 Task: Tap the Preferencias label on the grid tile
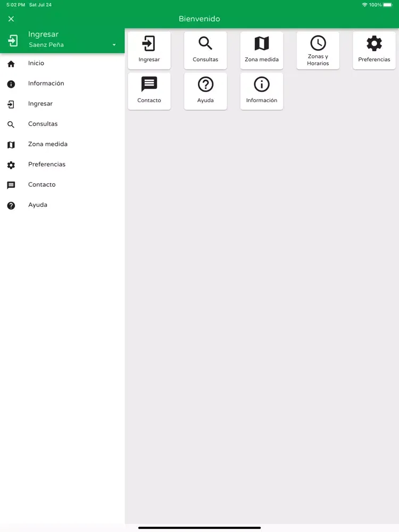[x=374, y=60]
